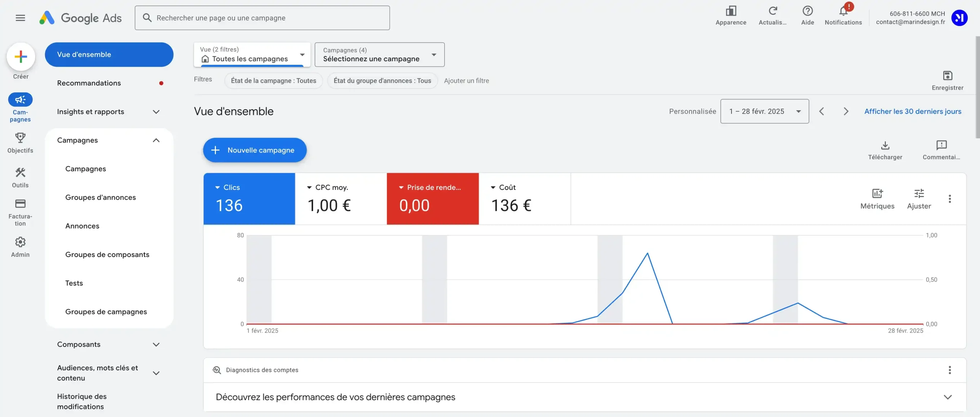The height and width of the screenshot is (417, 980).
Task: Click the Ajuster sliders icon
Action: coord(919,193)
